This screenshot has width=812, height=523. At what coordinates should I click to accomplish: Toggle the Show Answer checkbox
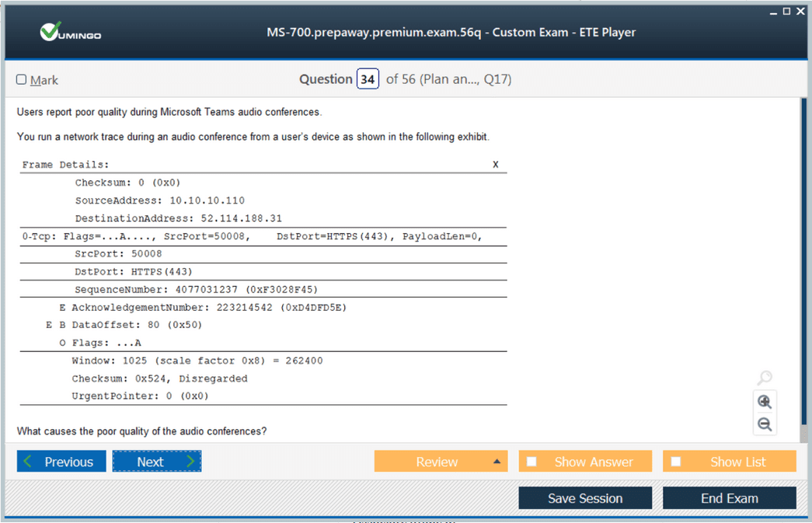531,462
